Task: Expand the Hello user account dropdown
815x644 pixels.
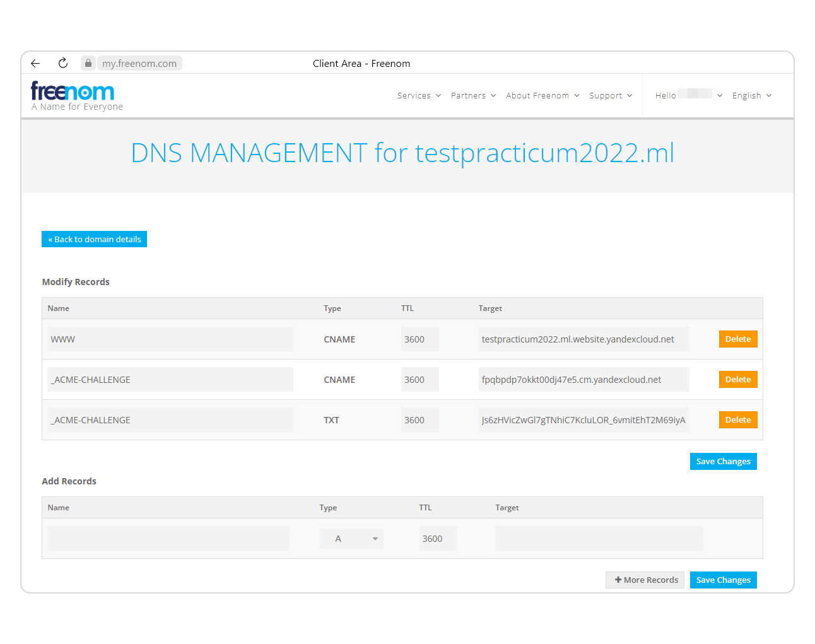Action: (688, 95)
